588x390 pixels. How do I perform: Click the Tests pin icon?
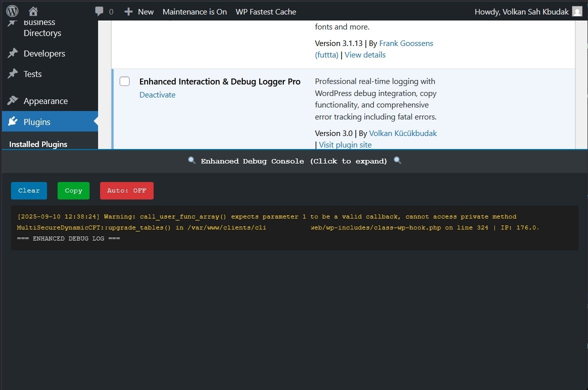(13, 74)
